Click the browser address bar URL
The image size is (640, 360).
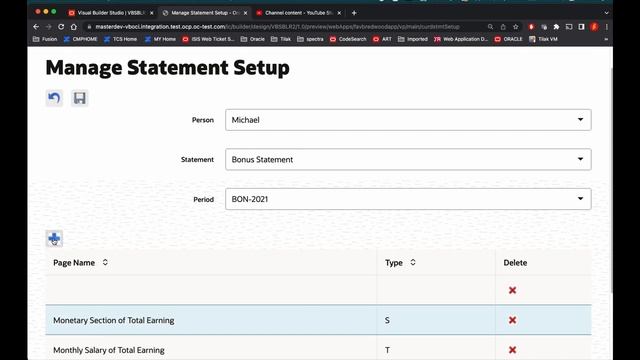tap(278, 27)
